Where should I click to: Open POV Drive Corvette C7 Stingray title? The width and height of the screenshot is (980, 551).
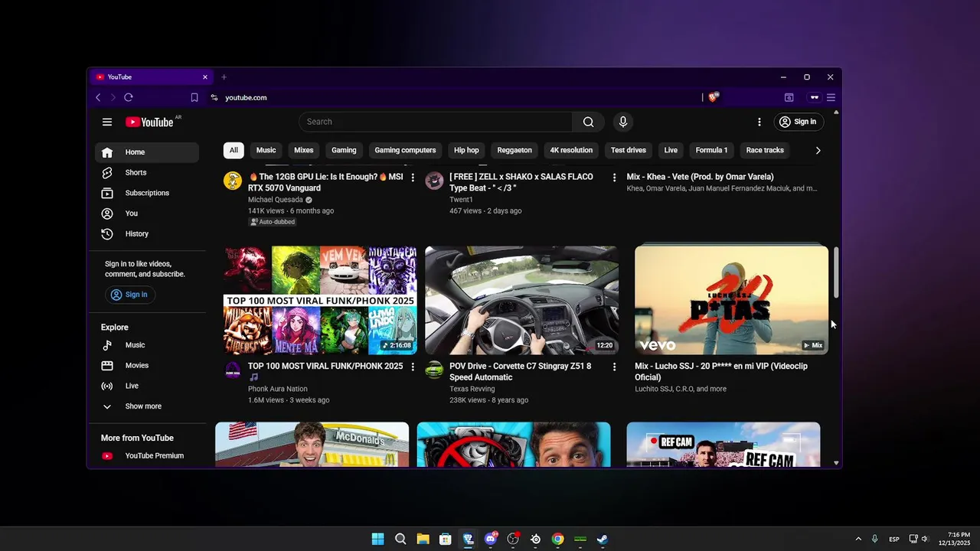(521, 372)
